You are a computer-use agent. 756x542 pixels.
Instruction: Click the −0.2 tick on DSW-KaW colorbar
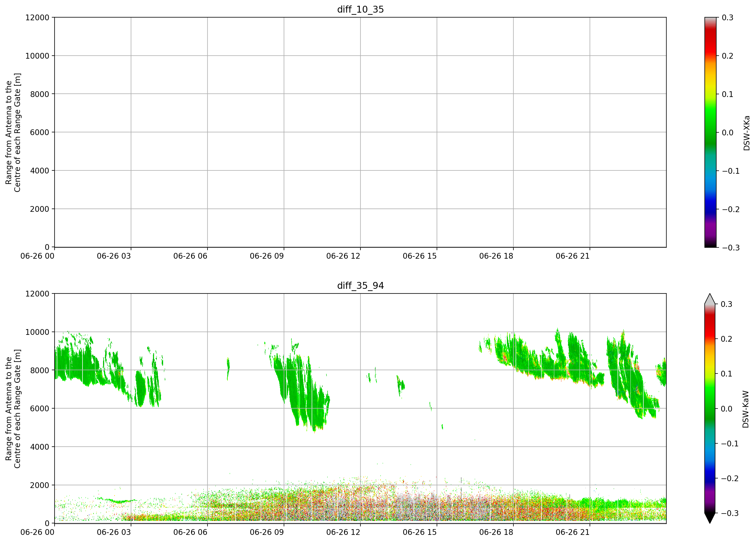coord(730,478)
